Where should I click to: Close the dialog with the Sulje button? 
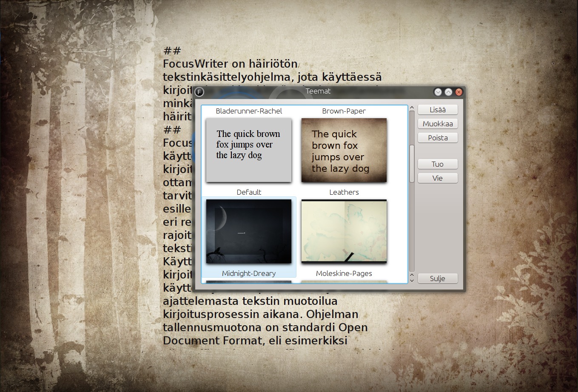point(438,278)
